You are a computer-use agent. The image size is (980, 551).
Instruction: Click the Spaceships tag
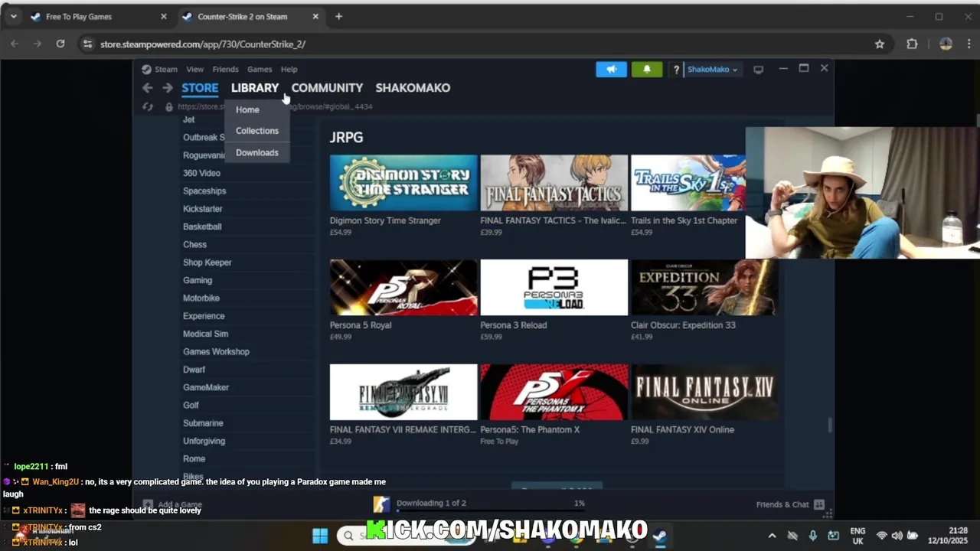tap(204, 191)
